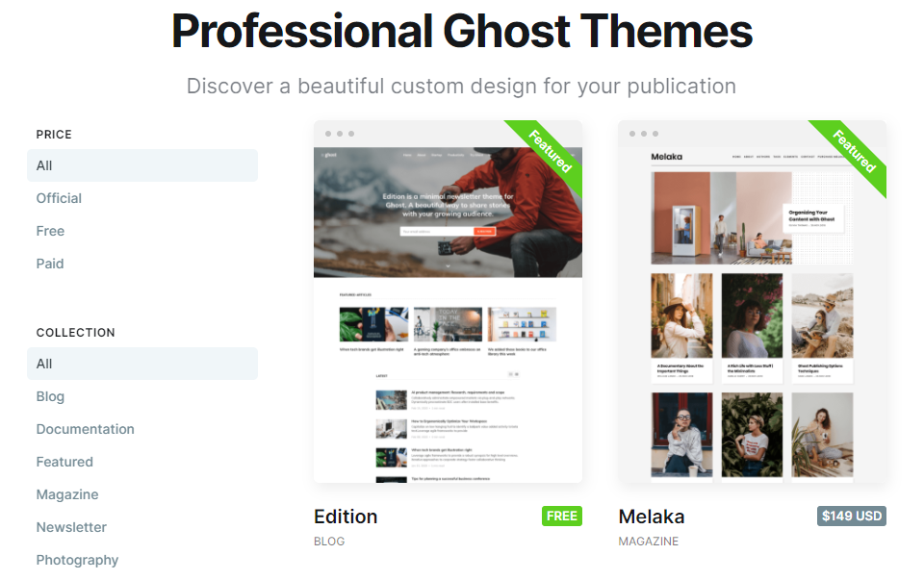Click the Professional Ghost Themes heading
The height and width of the screenshot is (580, 924).
(462, 31)
